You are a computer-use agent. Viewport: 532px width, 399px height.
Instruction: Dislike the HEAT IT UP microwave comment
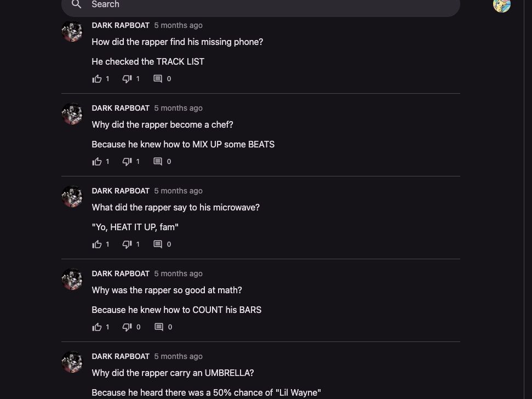point(127,244)
